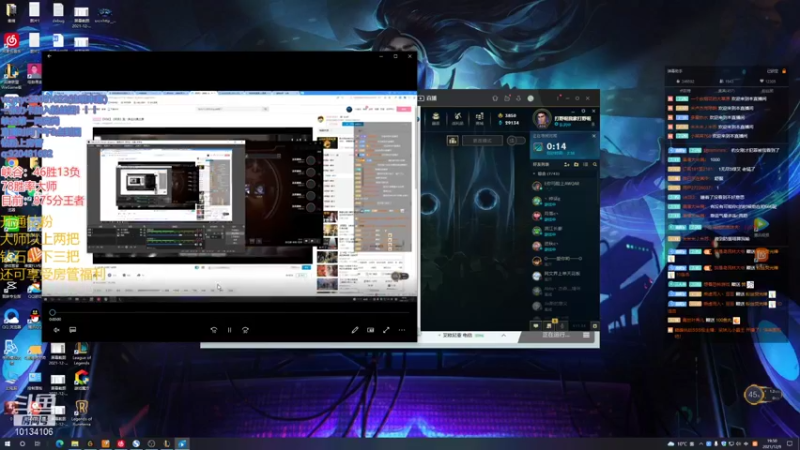Open the League of Legends desktop shortcut
This screenshot has height=450, width=800.
[81, 355]
